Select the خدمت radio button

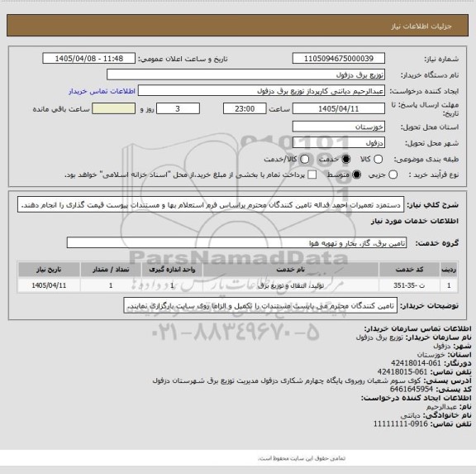[x=346, y=159]
